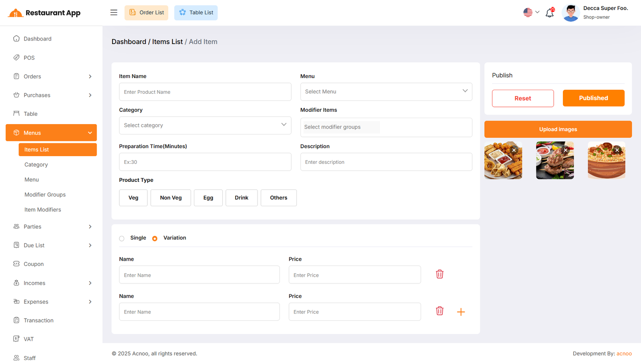641x364 pixels.
Task: Open the notifications bell
Action: (550, 13)
